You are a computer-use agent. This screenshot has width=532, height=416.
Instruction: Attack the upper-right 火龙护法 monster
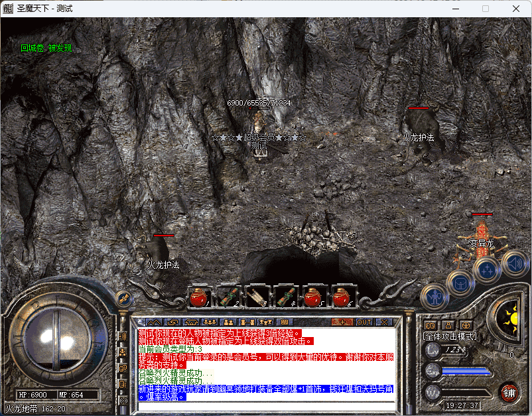[x=421, y=136]
